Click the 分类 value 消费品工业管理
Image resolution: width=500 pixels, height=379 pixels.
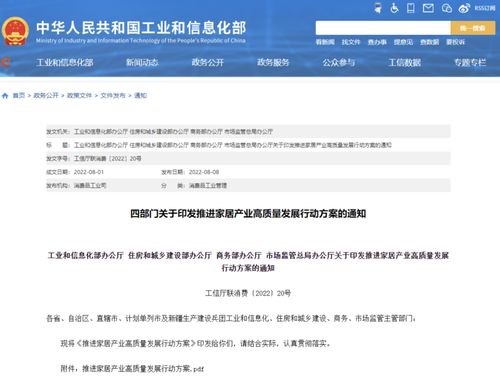pyautogui.click(x=208, y=185)
